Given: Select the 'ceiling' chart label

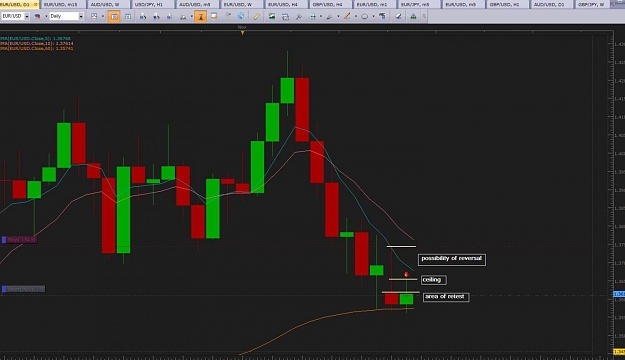Looking at the screenshot, I should (x=433, y=280).
